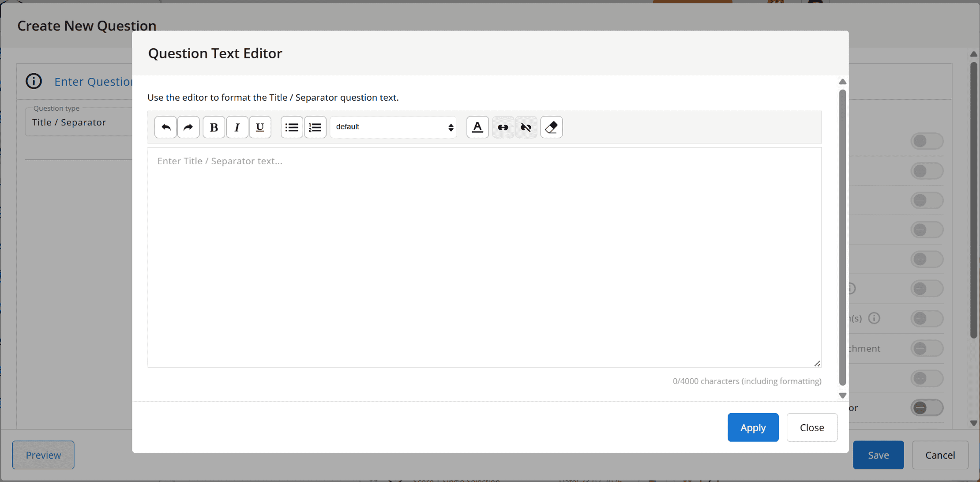This screenshot has height=482, width=980.
Task: Click the undo arrow in editor toolbar
Action: pos(165,127)
